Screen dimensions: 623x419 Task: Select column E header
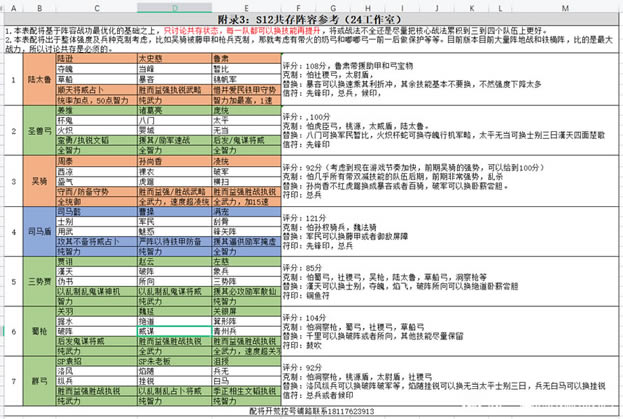[244, 8]
